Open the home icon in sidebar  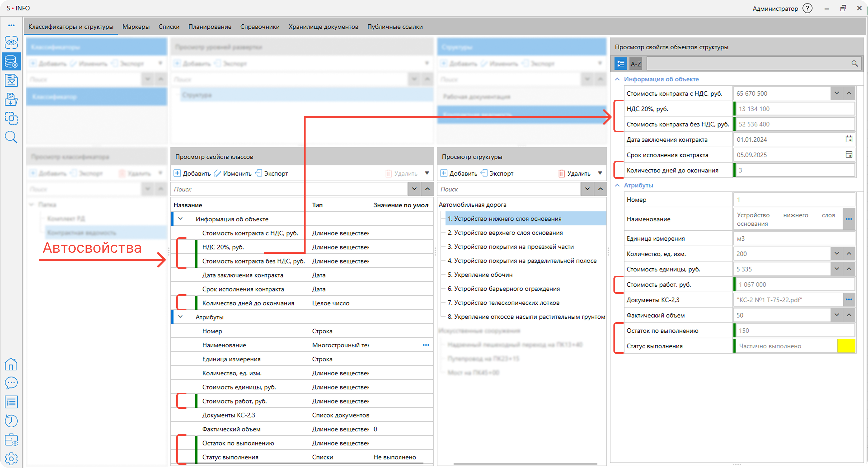pos(11,364)
